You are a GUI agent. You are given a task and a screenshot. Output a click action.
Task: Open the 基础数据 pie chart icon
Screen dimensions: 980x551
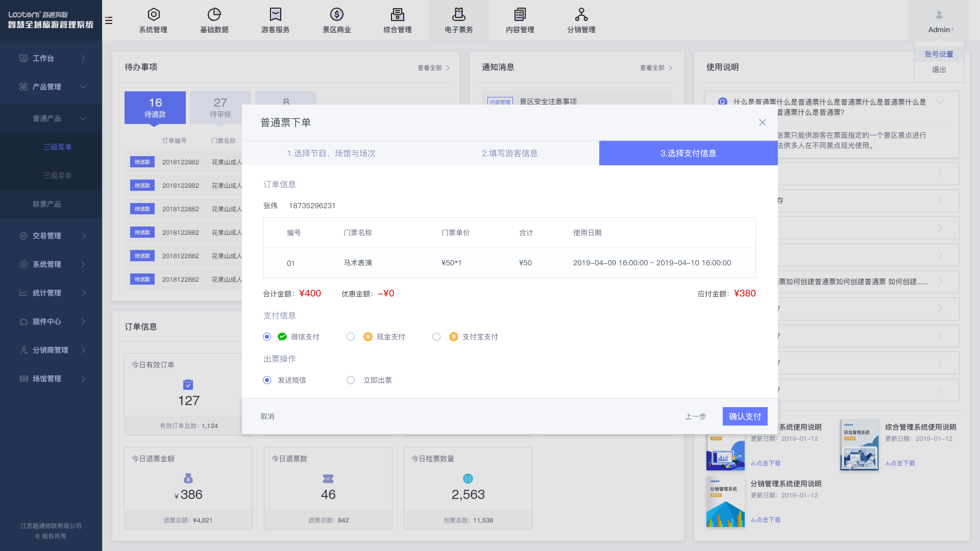(x=214, y=15)
